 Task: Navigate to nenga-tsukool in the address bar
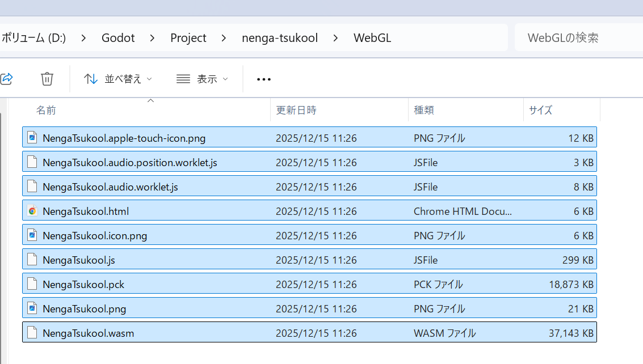(x=280, y=38)
